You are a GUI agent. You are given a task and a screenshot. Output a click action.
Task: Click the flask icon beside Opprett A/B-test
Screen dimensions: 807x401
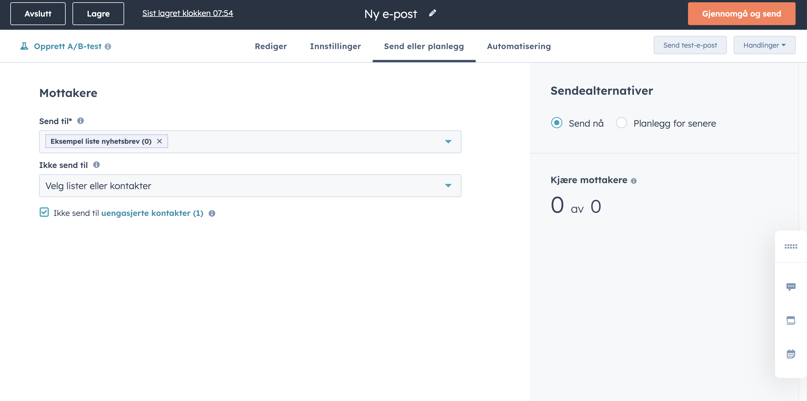click(24, 46)
